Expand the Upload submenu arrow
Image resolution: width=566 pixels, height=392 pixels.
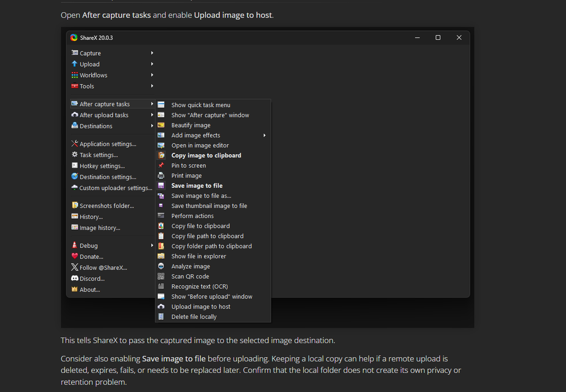coord(152,64)
